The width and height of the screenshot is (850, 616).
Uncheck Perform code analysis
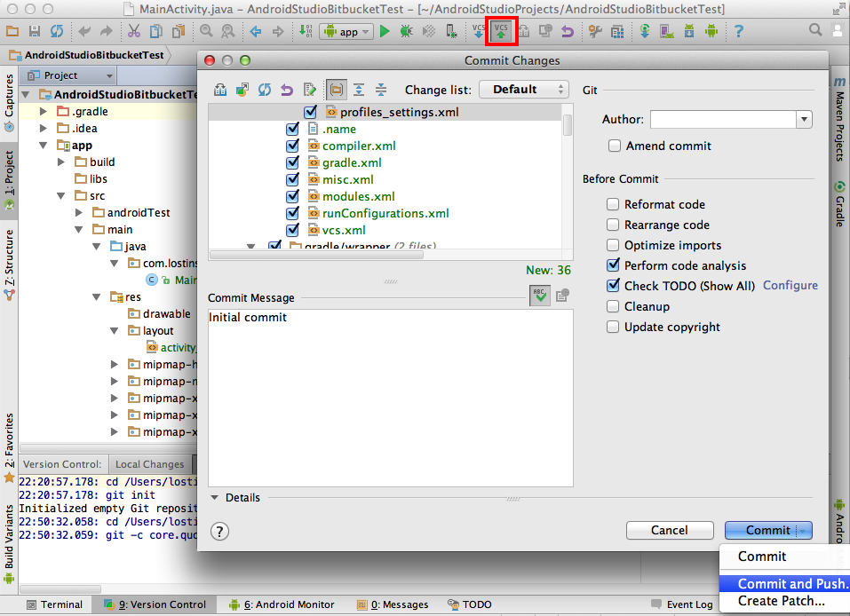point(613,265)
